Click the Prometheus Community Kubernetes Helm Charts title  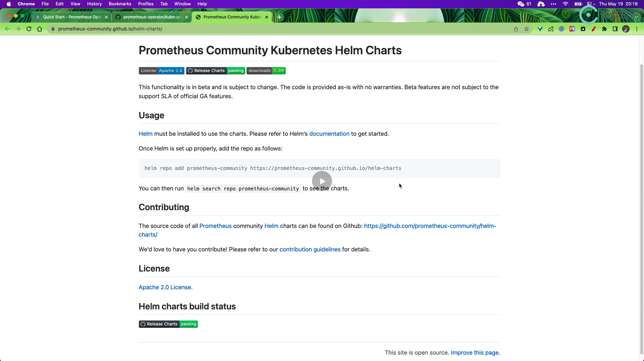[x=270, y=50]
